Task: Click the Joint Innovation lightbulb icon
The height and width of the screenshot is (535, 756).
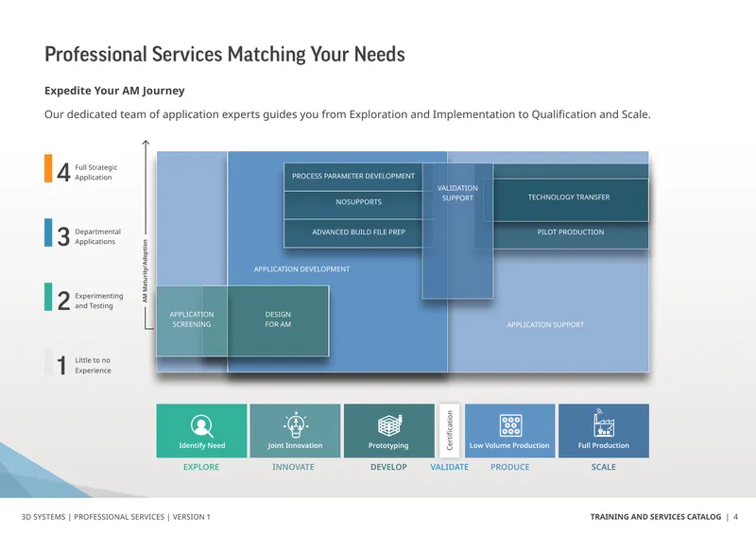Action: tap(296, 424)
